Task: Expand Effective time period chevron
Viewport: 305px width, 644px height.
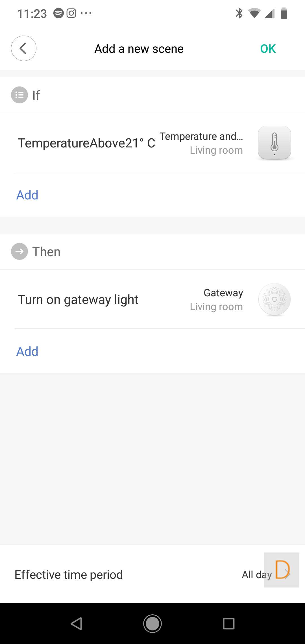Action: pos(287,574)
